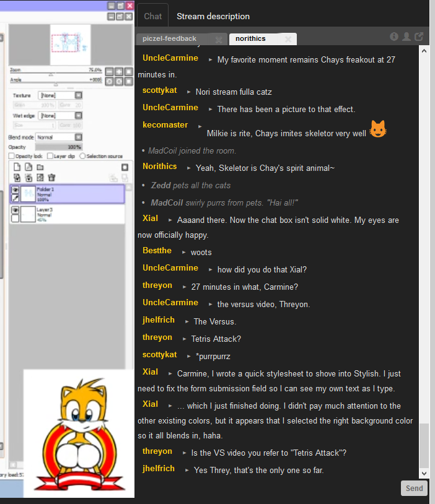Click username on 'Nori stream fulla catz' message
Image resolution: width=435 pixels, height=504 pixels.
(x=160, y=90)
